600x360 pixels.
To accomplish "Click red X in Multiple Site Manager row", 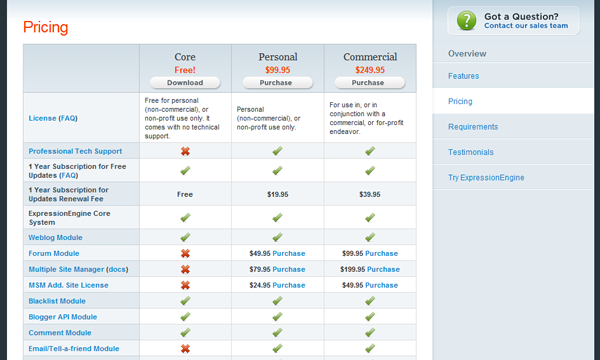I will [185, 269].
